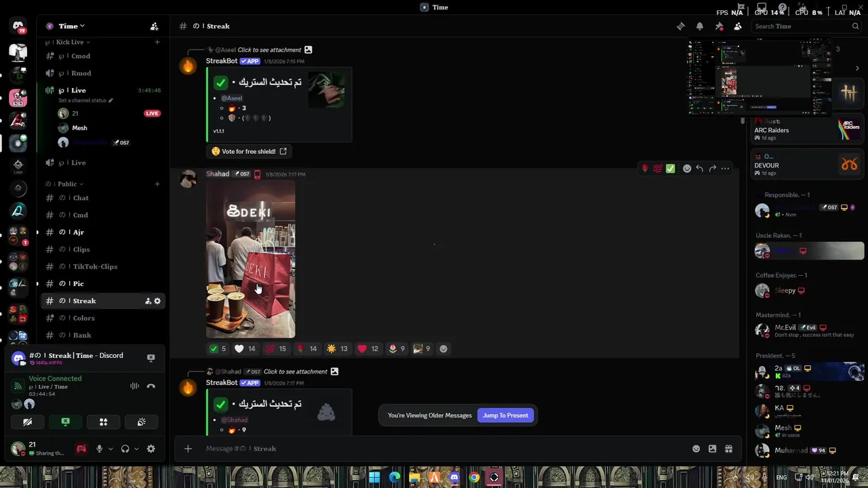Open Google Chrome from taskbar
Screen dimensions: 868x488
[474, 477]
